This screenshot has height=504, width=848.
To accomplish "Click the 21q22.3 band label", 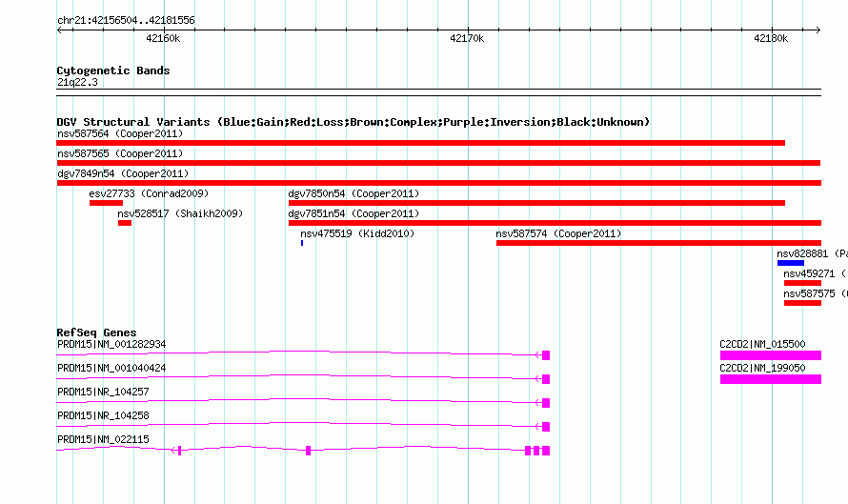I will [77, 82].
